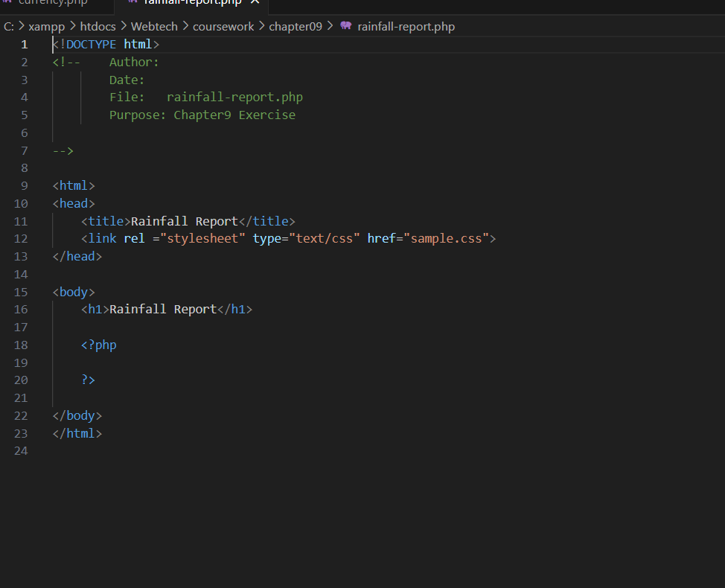Click the C: drive breadcrumb item

click(x=8, y=26)
